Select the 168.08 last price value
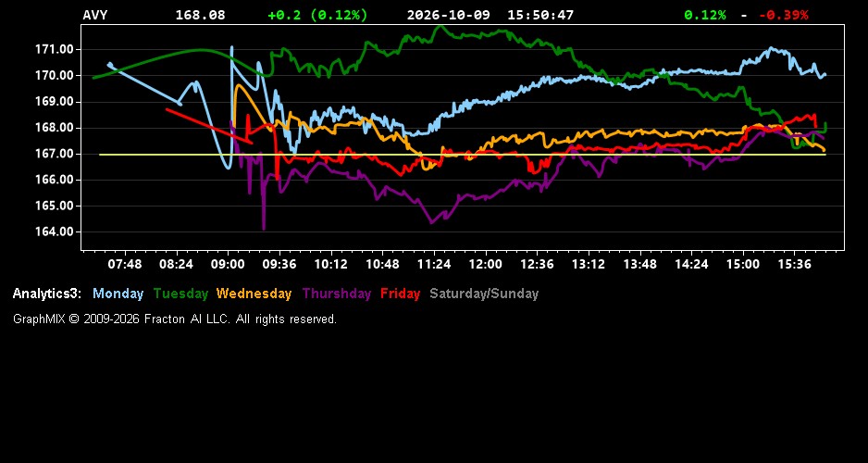This screenshot has height=463, width=868. (x=201, y=15)
